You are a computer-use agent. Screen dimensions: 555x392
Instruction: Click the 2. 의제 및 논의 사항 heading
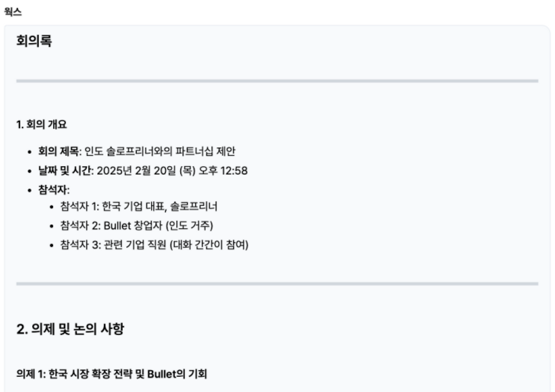(x=71, y=330)
